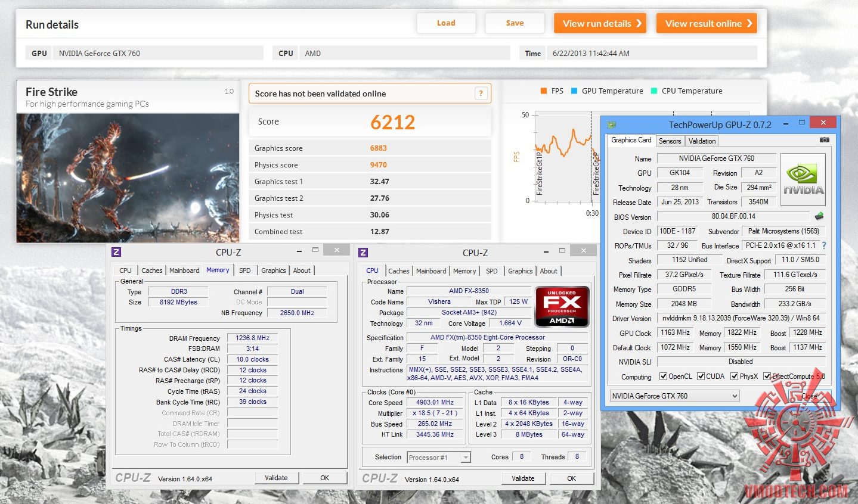
Task: Open the Caches tab in the CPU-Z memory window
Action: point(152,270)
